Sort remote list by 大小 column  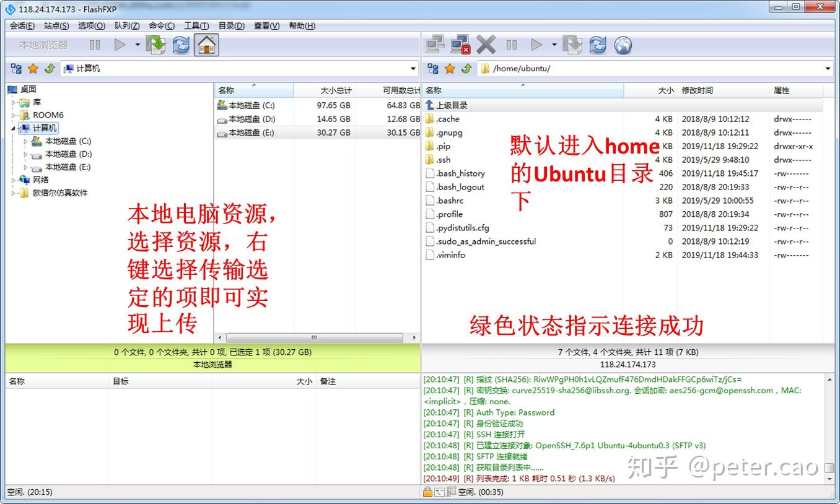click(650, 90)
